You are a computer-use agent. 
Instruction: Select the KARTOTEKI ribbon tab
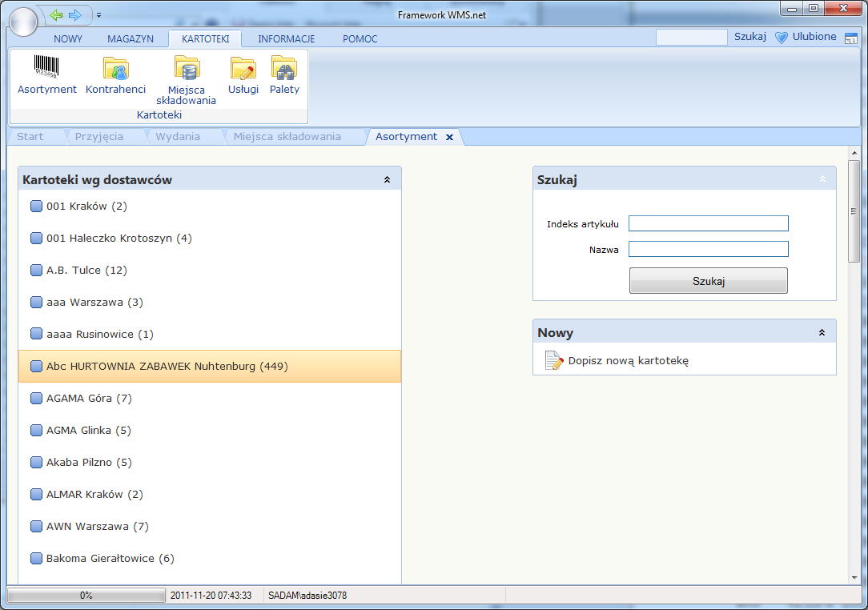[205, 38]
